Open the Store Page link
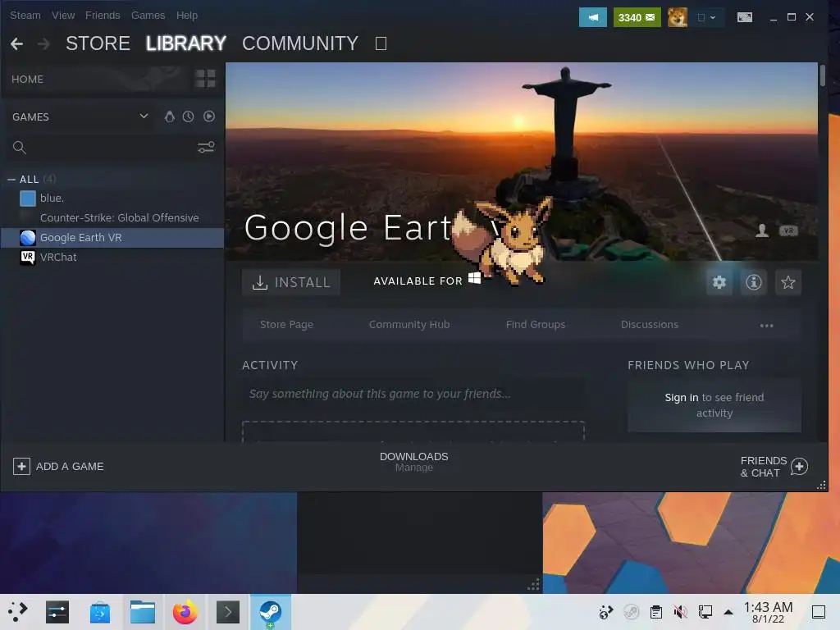 click(286, 325)
